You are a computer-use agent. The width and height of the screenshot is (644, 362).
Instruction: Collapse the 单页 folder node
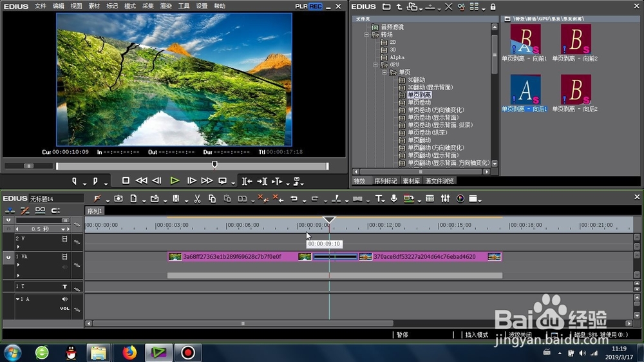tap(384, 72)
